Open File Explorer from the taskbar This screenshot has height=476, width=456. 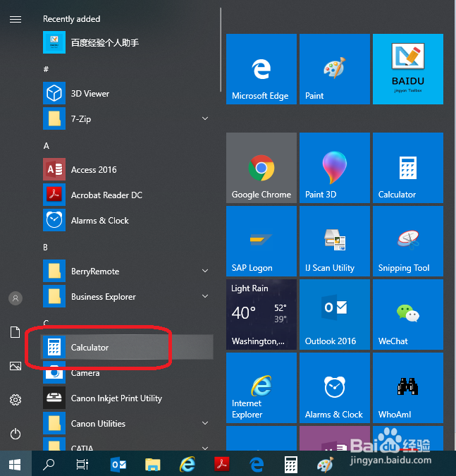coord(153,465)
